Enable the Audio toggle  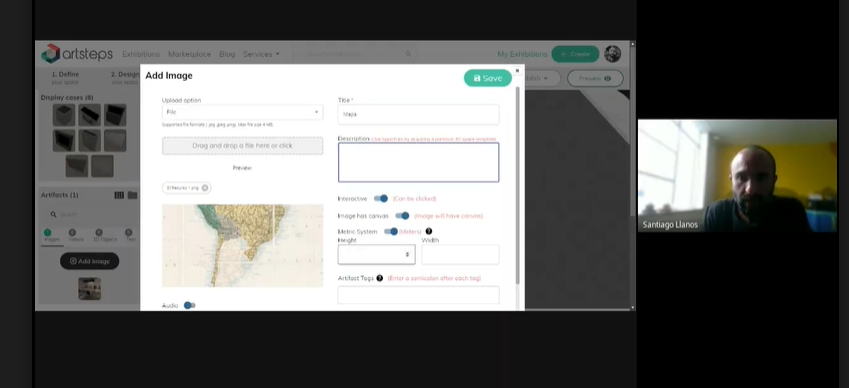click(x=189, y=305)
